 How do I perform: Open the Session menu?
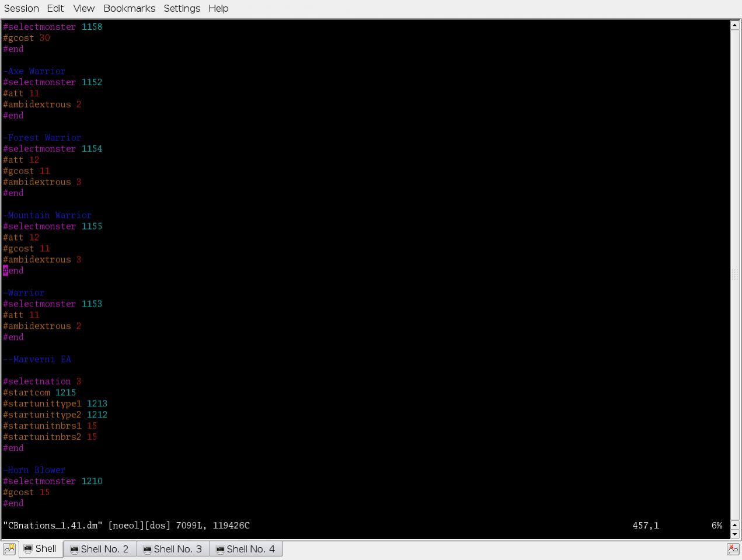click(22, 8)
